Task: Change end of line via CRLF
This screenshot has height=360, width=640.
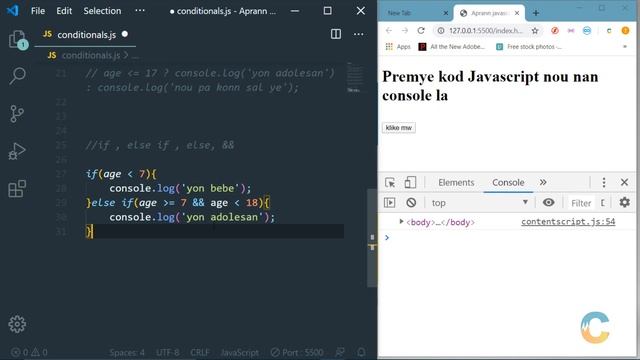Action: click(200, 352)
